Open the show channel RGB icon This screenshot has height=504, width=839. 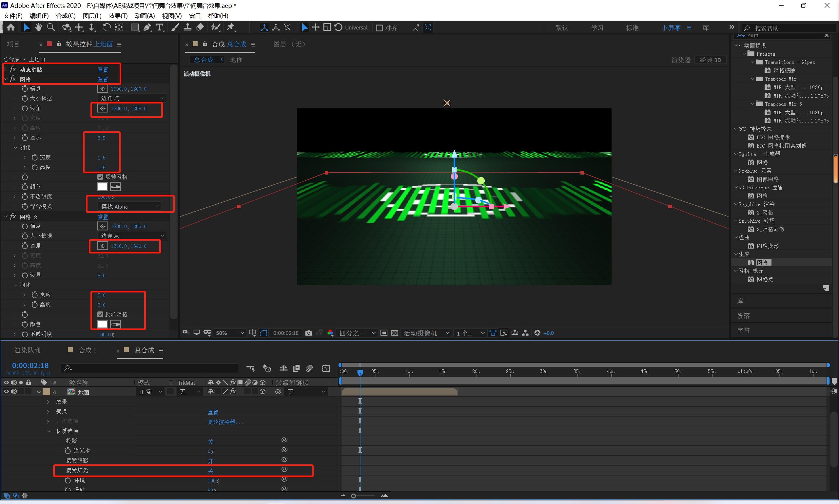tap(330, 333)
